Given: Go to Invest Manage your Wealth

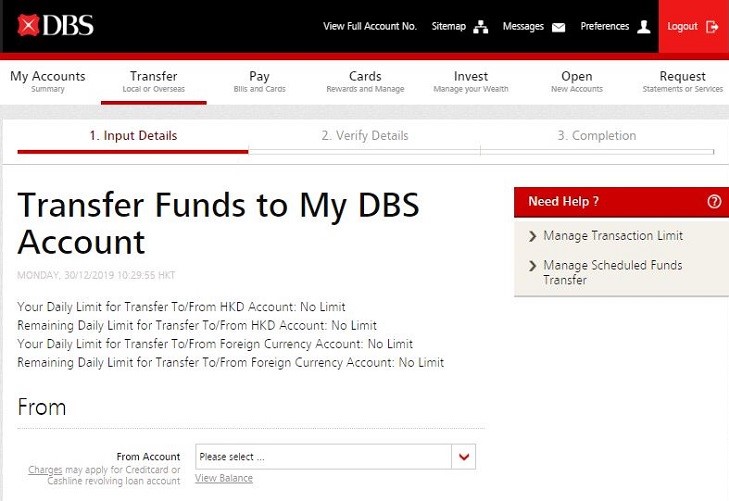Looking at the screenshot, I should (x=471, y=81).
